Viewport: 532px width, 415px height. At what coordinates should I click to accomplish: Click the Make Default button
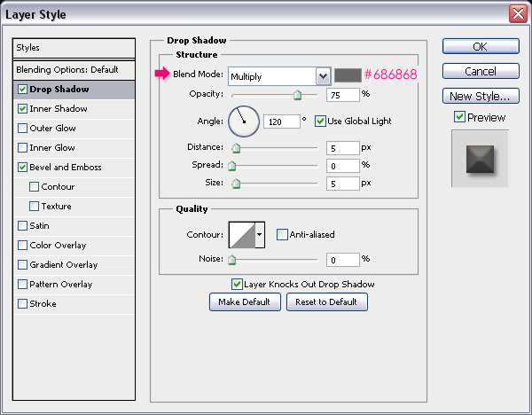pyautogui.click(x=246, y=302)
